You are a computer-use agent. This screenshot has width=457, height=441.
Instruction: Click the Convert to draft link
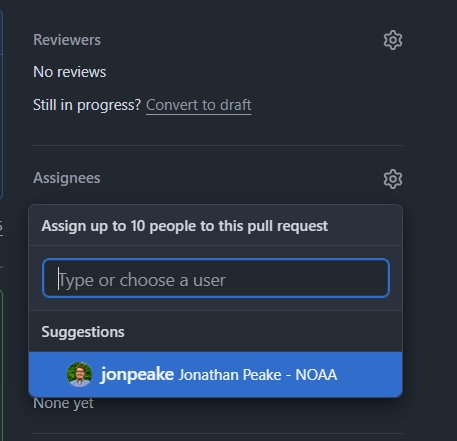[199, 105]
